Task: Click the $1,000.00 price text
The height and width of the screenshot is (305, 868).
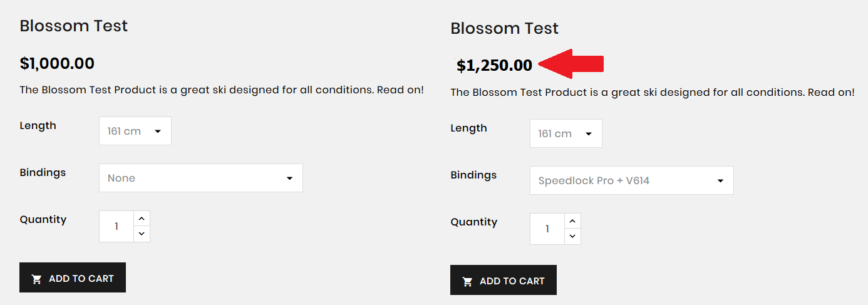Action: click(x=57, y=63)
